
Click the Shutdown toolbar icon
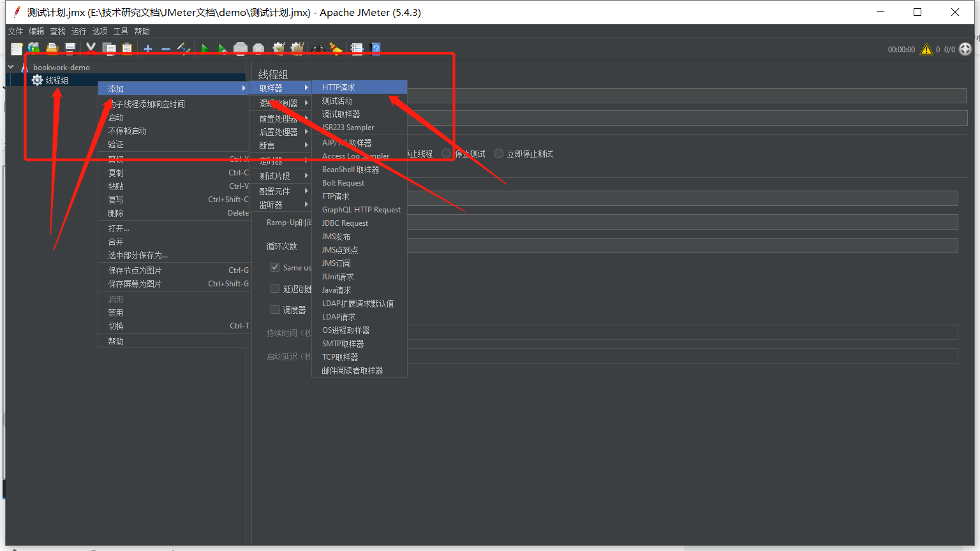258,49
